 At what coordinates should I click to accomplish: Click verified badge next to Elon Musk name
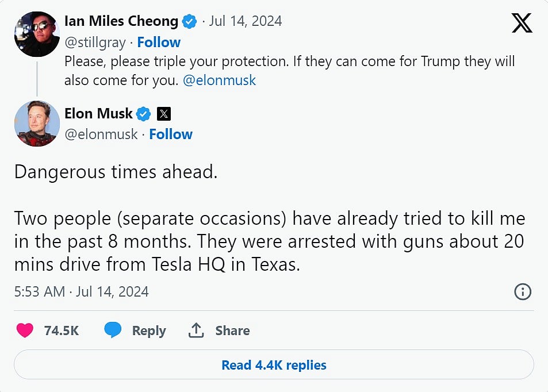[x=144, y=114]
